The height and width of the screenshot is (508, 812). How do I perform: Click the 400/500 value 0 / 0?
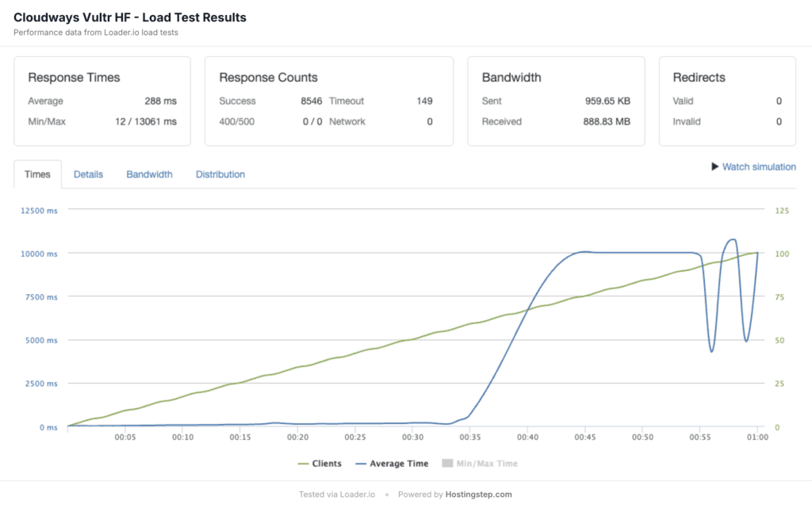[312, 121]
